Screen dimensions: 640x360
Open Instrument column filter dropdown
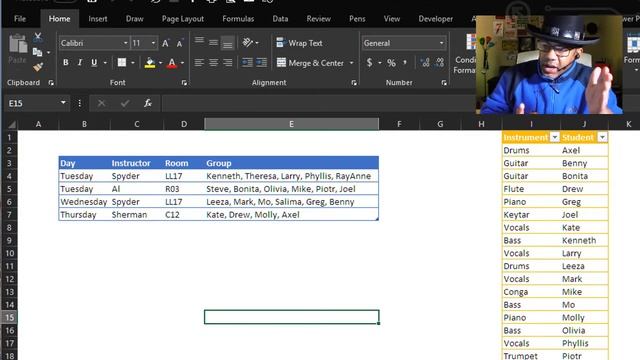tap(554, 137)
